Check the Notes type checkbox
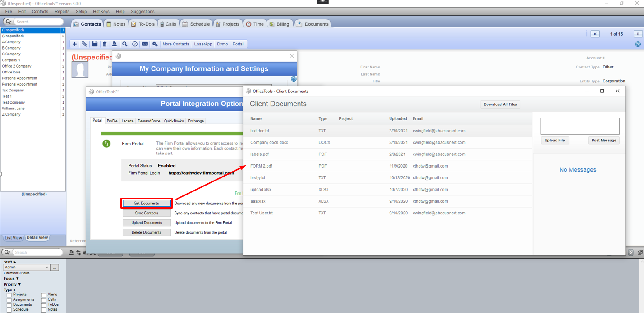 44,310
